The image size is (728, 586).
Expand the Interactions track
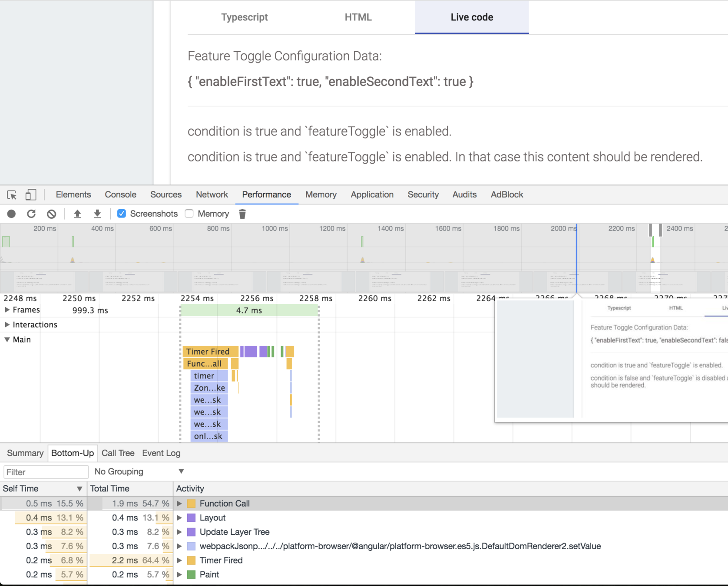tap(7, 325)
